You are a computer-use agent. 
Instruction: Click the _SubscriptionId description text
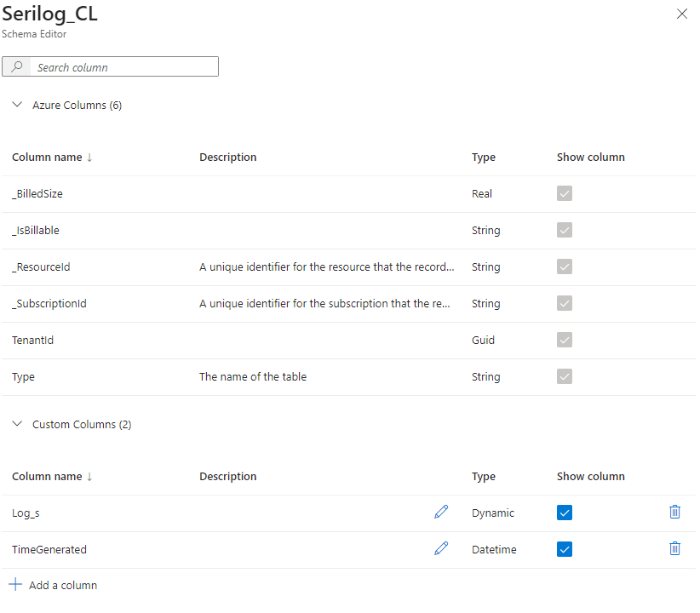(324, 304)
